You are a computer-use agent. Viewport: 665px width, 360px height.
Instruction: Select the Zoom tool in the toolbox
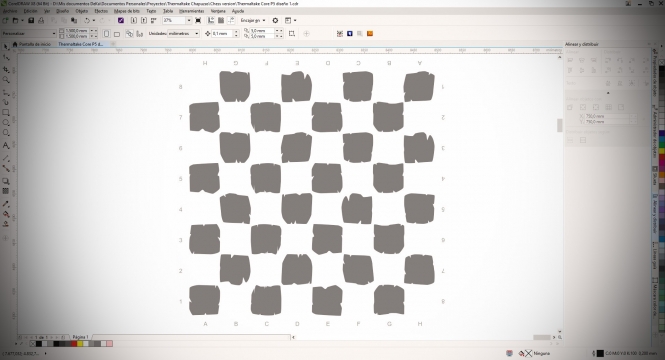tap(6, 80)
